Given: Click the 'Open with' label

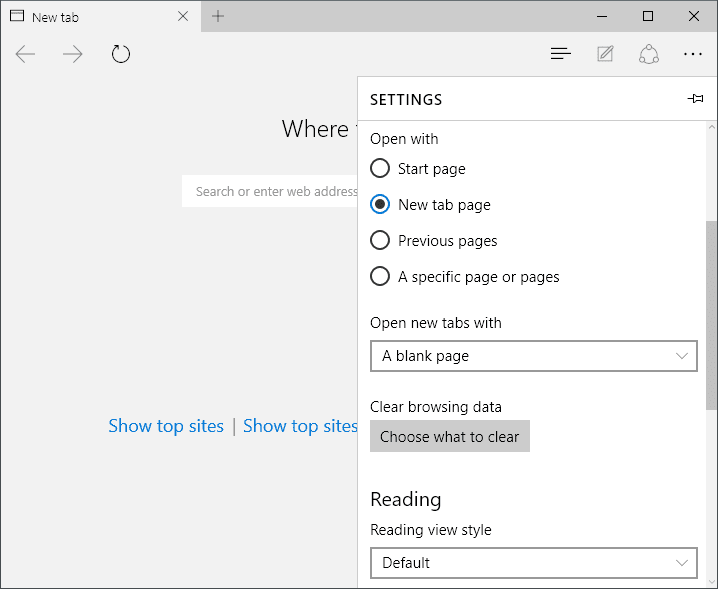Looking at the screenshot, I should tap(404, 139).
